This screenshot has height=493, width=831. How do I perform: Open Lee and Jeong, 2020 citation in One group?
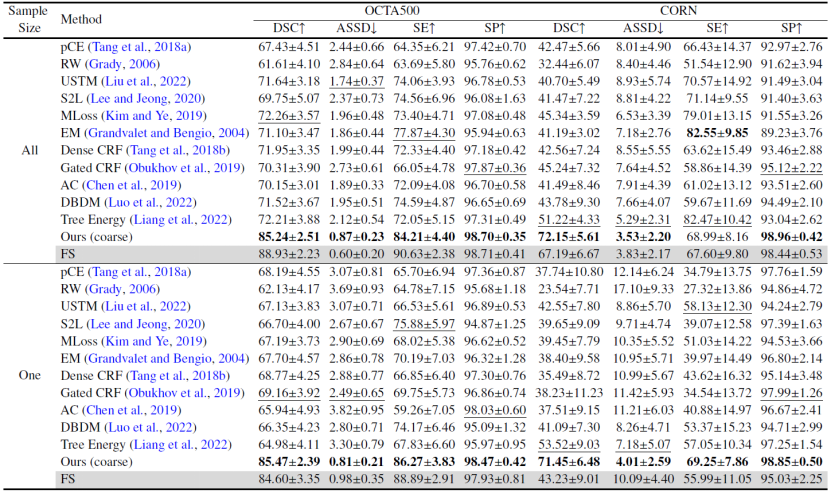[146, 323]
